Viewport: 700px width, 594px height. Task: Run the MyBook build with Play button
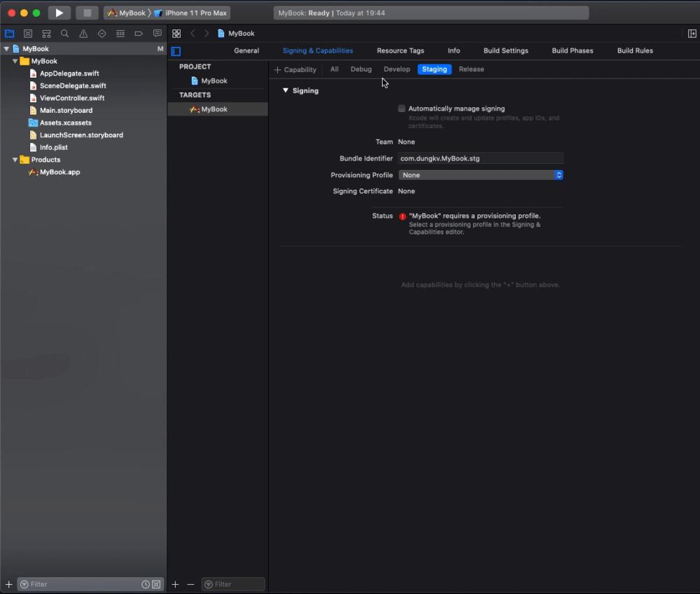[59, 13]
